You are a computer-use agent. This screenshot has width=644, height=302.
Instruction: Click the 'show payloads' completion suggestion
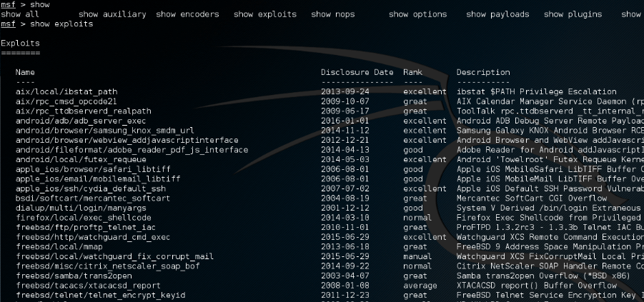coord(497,14)
